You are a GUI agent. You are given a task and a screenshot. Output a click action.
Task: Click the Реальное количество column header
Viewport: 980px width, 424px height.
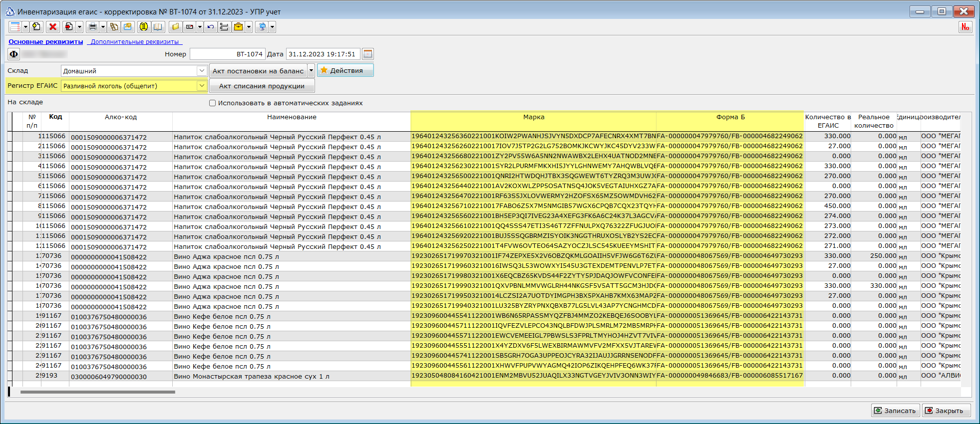[x=874, y=121]
